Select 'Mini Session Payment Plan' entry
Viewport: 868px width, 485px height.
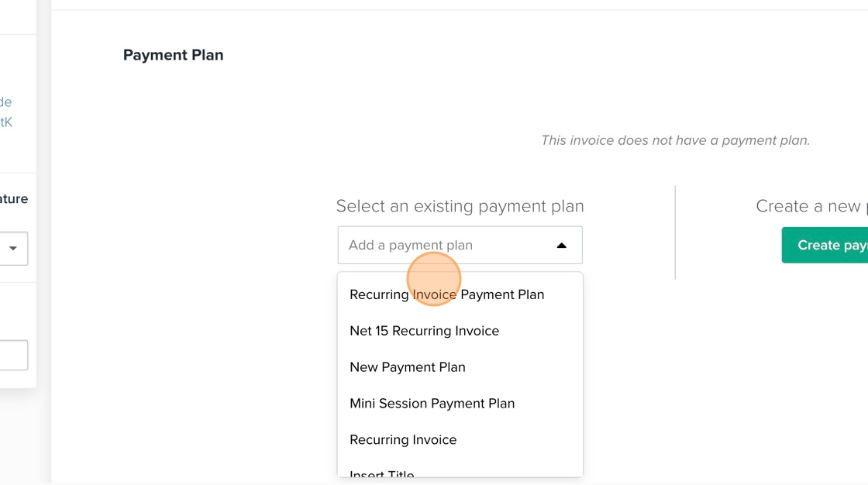click(432, 404)
